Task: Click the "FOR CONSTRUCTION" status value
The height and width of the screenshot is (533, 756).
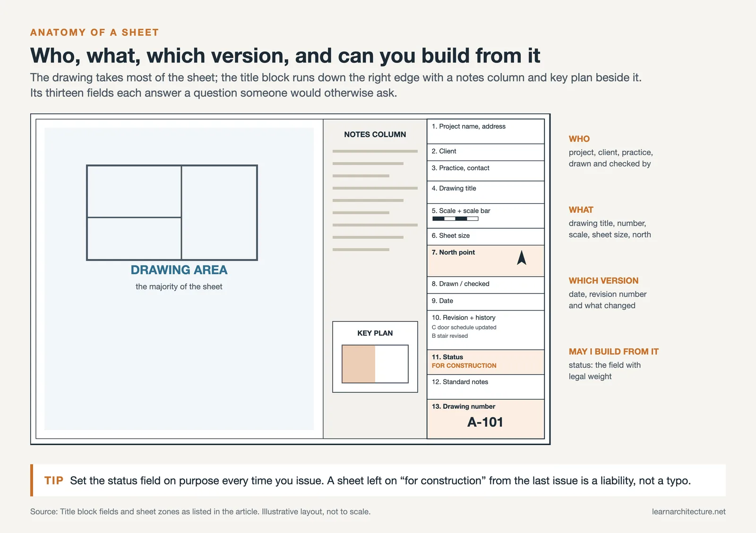Action: [x=464, y=366]
